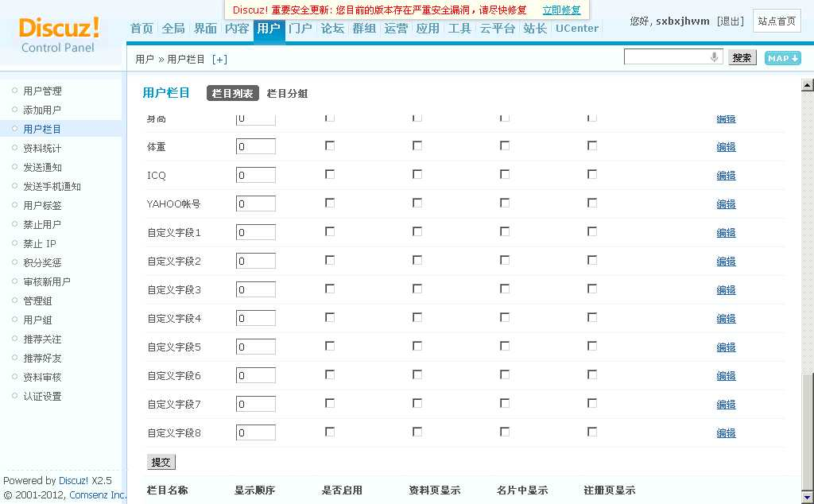The image size is (814, 504).
Task: Click the 显示顺序 input for 自定义字段8
Action: [x=256, y=433]
